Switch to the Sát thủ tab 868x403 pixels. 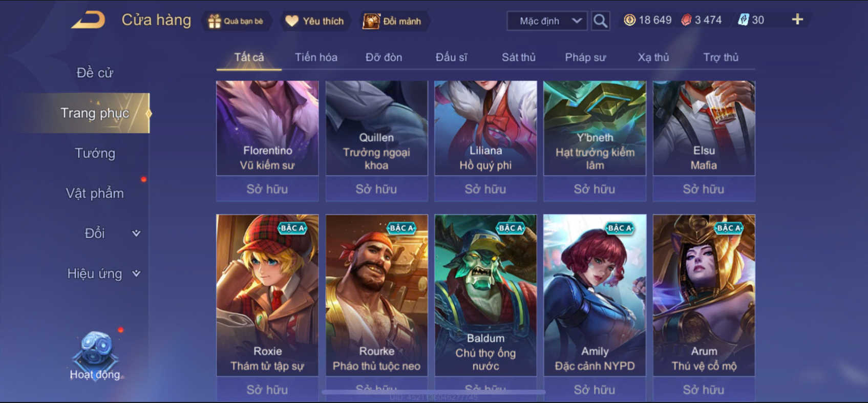(518, 57)
